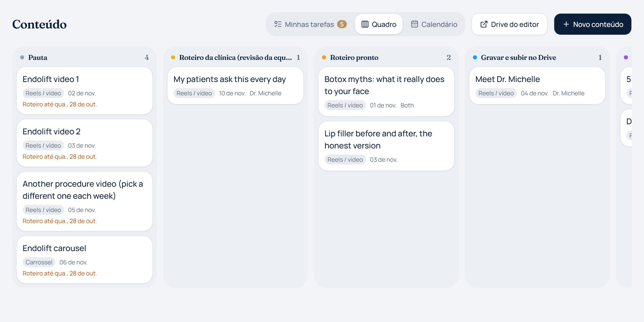The image size is (644, 322).
Task: Click the external link icon in Drive do editor
Action: coord(484,24)
